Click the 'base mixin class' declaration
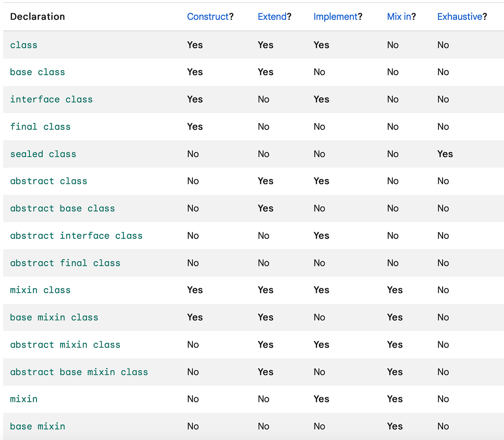This screenshot has width=504, height=440. point(54,317)
